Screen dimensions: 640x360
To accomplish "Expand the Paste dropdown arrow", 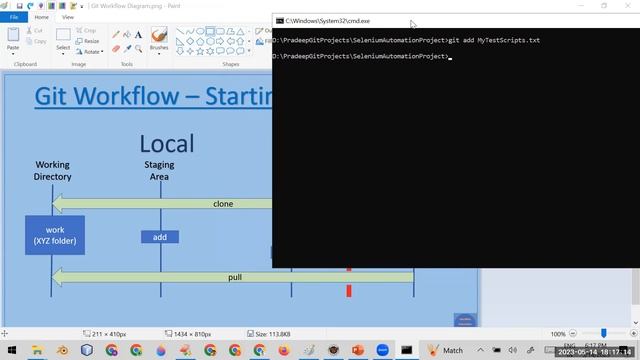I will click(13, 54).
